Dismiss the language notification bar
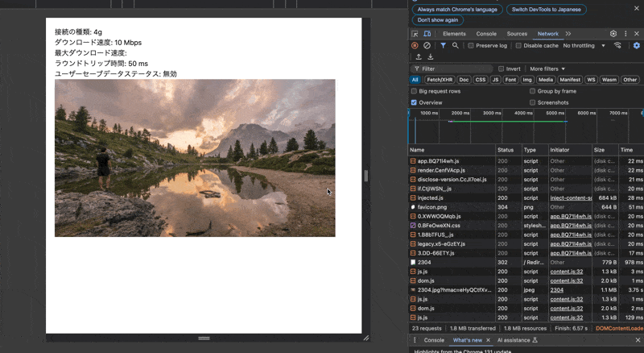644x353 pixels. click(x=637, y=8)
